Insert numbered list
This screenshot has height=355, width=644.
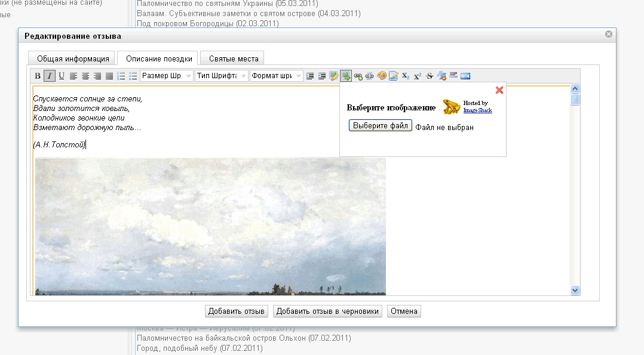click(x=121, y=76)
